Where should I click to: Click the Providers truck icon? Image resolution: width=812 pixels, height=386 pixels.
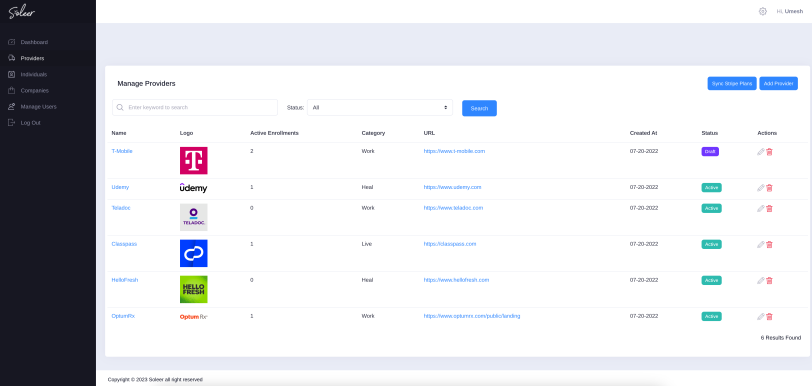[x=11, y=58]
